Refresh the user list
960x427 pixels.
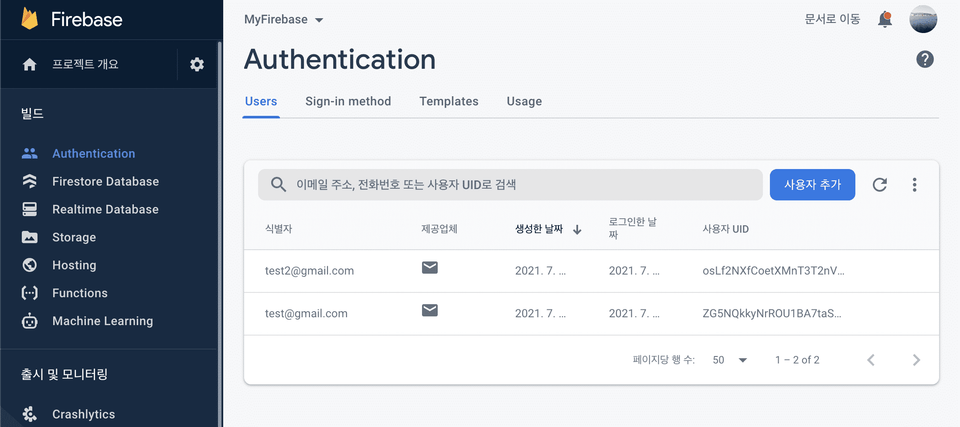(880, 184)
